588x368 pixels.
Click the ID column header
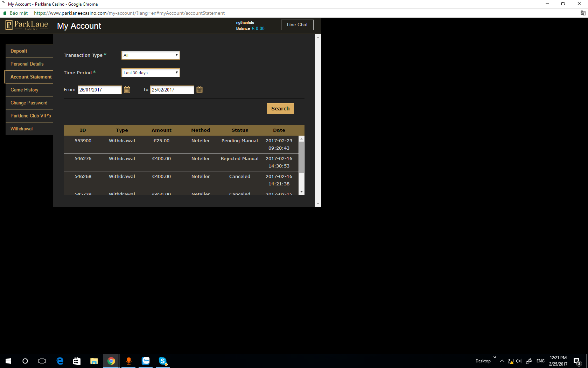83,130
